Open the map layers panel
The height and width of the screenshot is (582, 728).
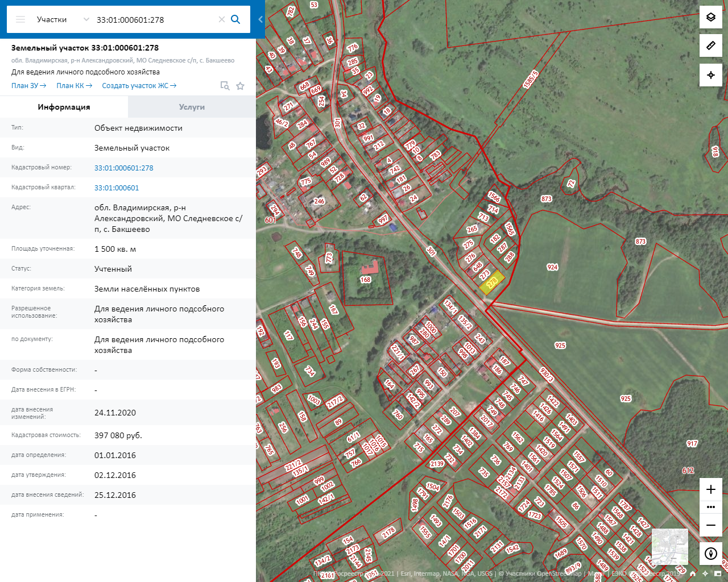(710, 17)
